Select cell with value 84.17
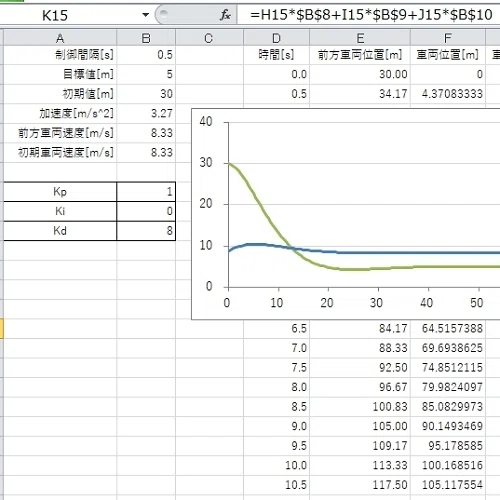500x500 pixels. [x=360, y=329]
